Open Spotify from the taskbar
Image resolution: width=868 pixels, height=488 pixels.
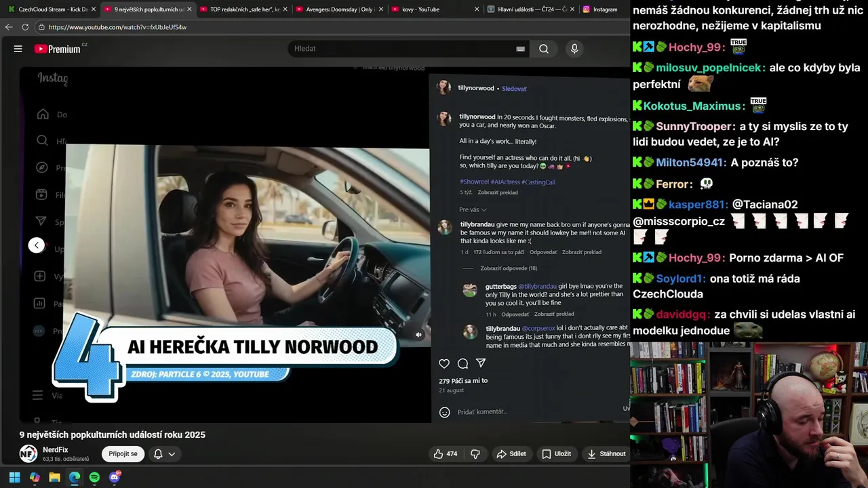(x=94, y=477)
